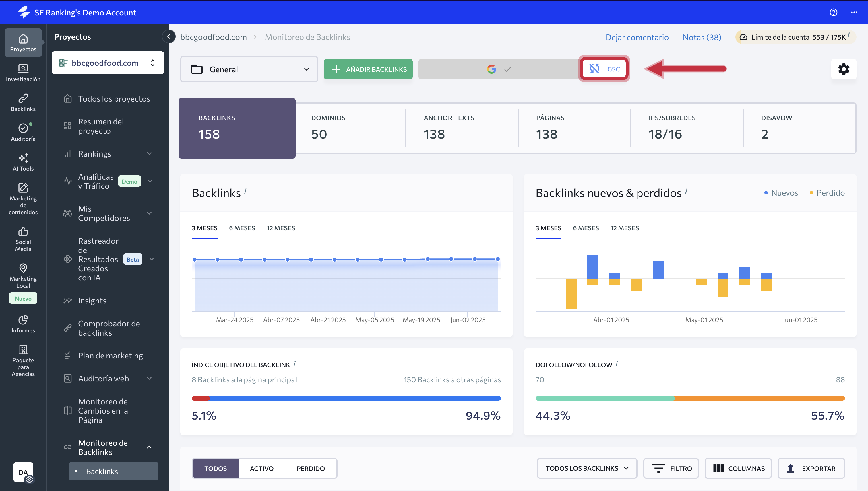The height and width of the screenshot is (491, 868).
Task: Open Paquete para Agencias section
Action: [23, 361]
